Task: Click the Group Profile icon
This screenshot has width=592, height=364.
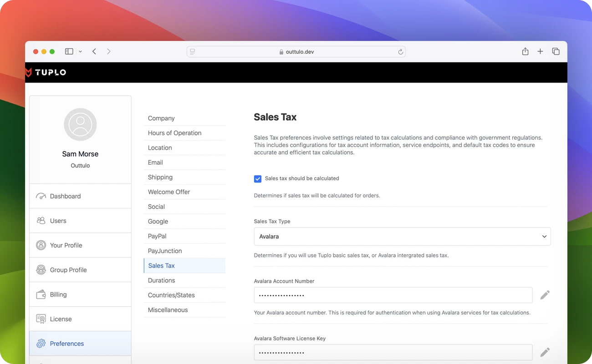Action: click(x=41, y=270)
